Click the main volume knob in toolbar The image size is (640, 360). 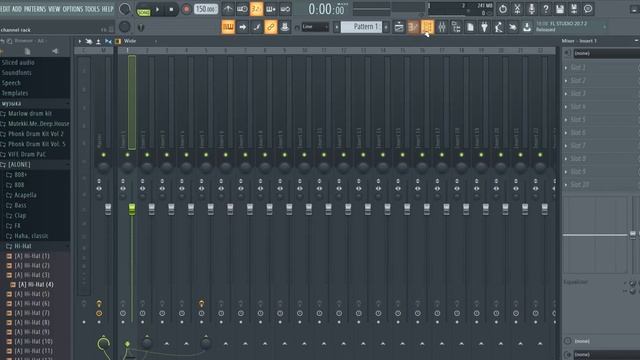(x=125, y=9)
